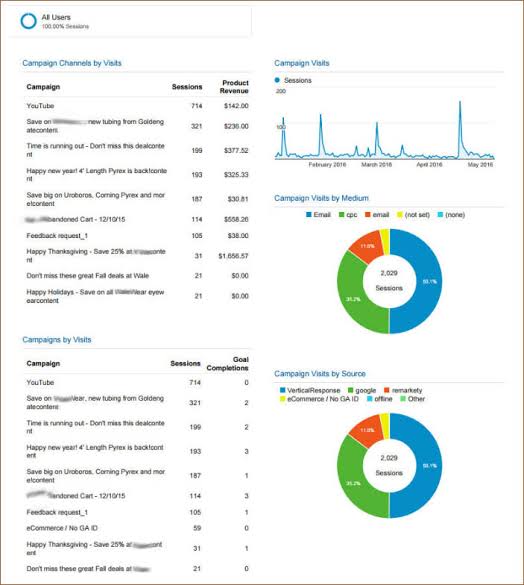
Task: Click the orange remarkety legend swatch
Action: click(x=387, y=390)
